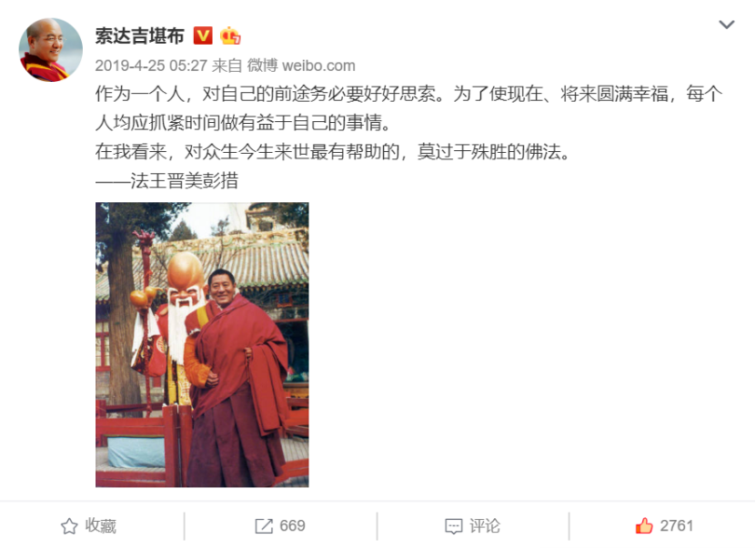Click the like count 2761
Screen dimensions: 756x549
click(x=677, y=526)
